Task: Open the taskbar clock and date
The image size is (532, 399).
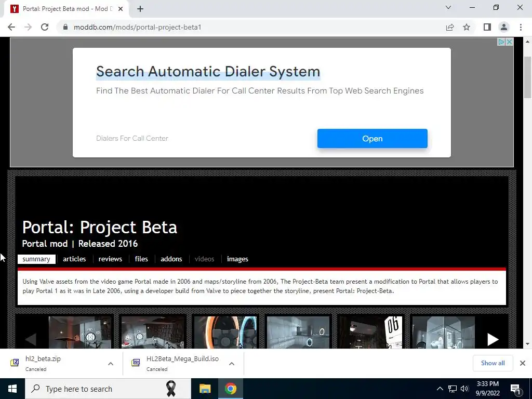Action: 487,389
